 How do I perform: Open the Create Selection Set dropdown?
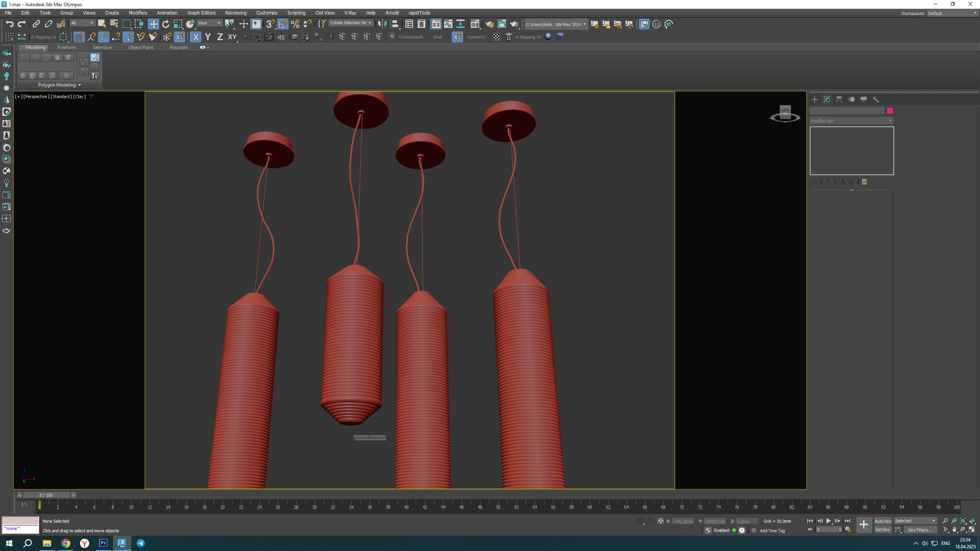pos(350,23)
